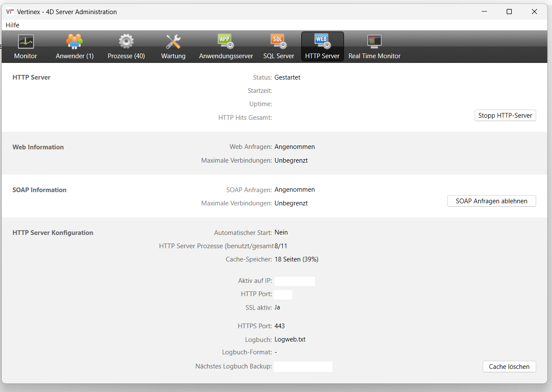Open the Prozesse (40) gear icon
The image size is (552, 392).
[x=126, y=42]
